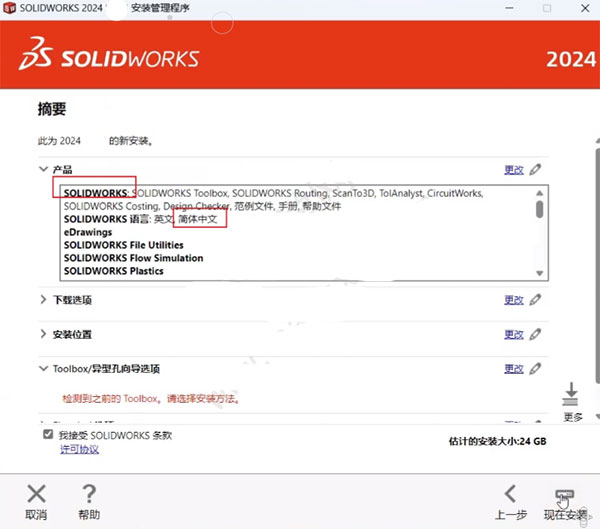Click 更改 link for Toolbox/异型孔向导选项
The image size is (600, 529).
pos(514,369)
